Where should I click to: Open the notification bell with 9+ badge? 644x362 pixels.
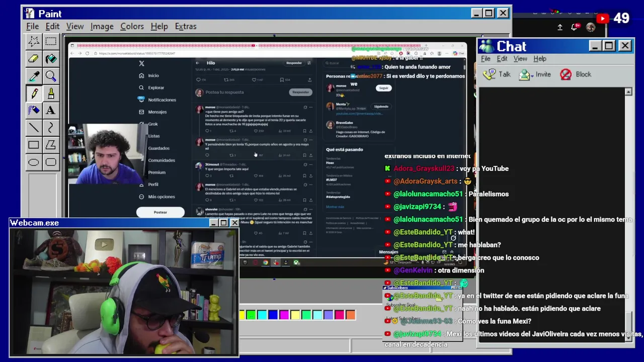click(x=575, y=27)
